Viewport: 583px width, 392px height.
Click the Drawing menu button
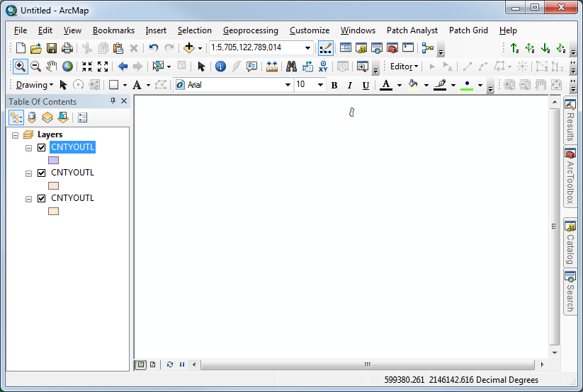pyautogui.click(x=33, y=85)
